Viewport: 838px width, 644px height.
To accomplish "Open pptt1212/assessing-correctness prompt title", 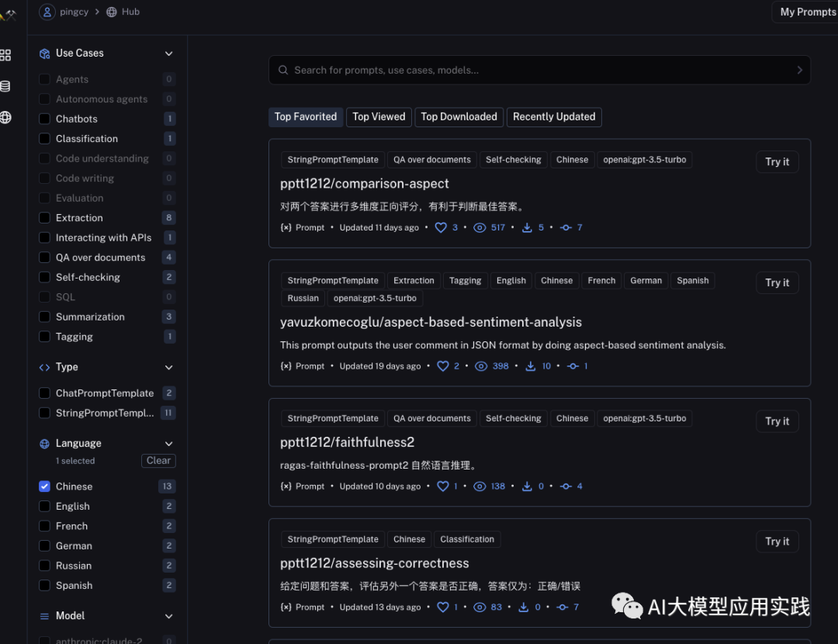I will [375, 563].
